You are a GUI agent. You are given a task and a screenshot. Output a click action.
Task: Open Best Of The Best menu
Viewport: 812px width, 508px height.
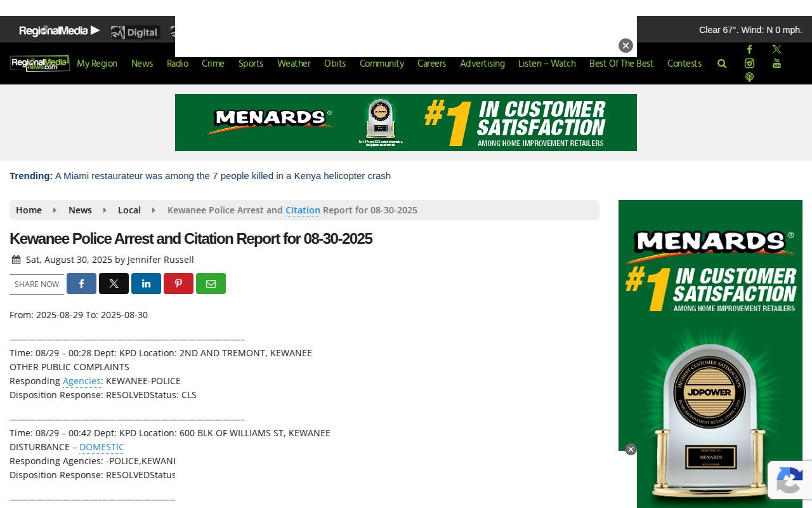[x=621, y=63]
